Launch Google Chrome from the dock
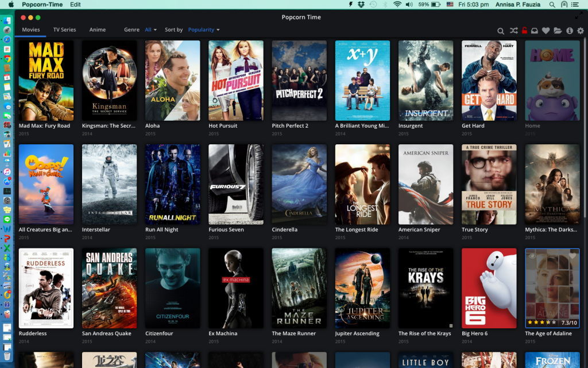Image resolution: width=588 pixels, height=368 pixels. (x=7, y=59)
